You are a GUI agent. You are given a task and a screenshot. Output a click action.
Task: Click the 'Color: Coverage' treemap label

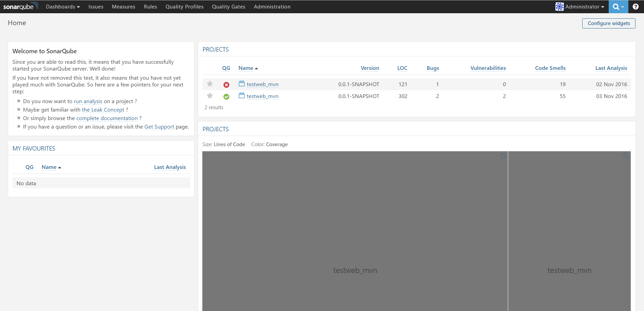[269, 144]
